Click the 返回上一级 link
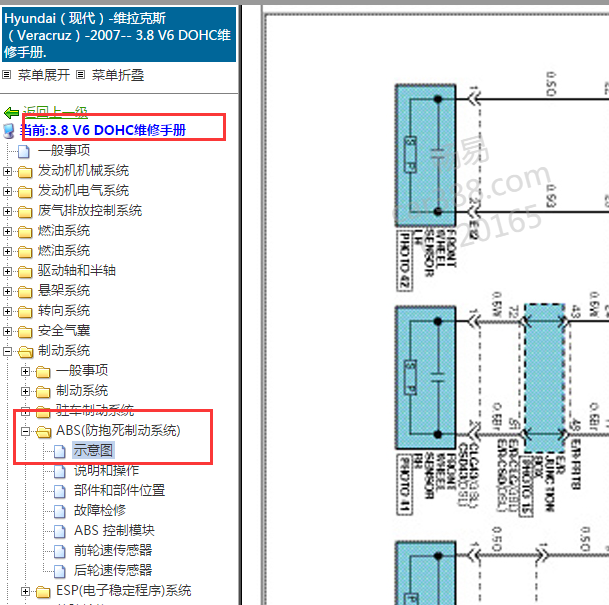 point(55,112)
